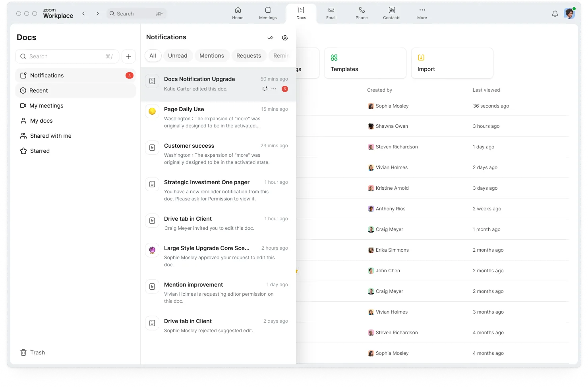Image resolution: width=588 pixels, height=387 pixels.
Task: Show only Mentions notifications
Action: tap(211, 56)
